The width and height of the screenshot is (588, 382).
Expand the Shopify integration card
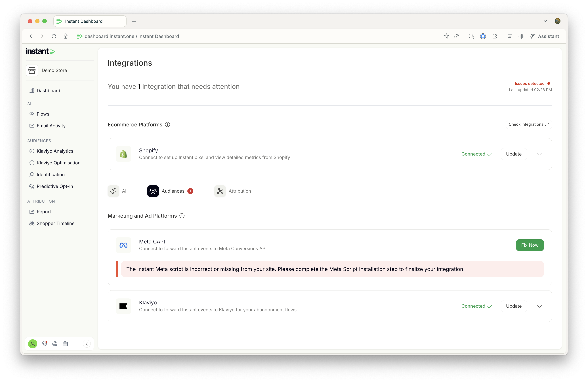click(539, 154)
